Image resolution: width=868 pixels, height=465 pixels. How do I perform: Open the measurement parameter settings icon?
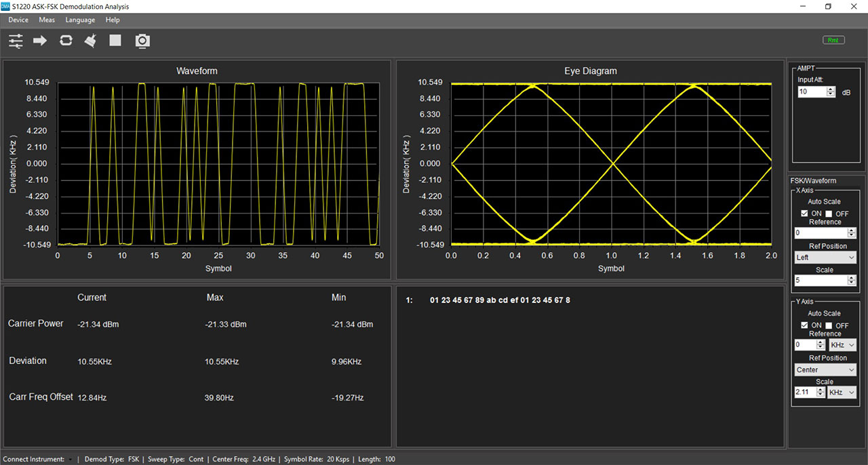15,41
